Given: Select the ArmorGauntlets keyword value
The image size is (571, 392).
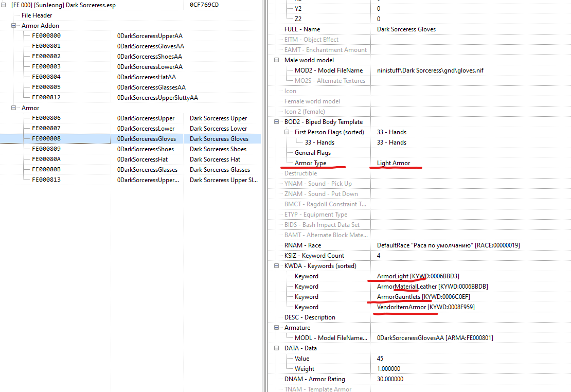Looking at the screenshot, I should click(423, 296).
